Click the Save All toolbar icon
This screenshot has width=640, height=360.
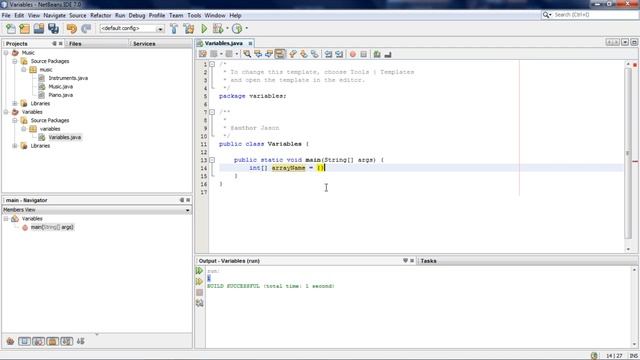click(x=53, y=29)
